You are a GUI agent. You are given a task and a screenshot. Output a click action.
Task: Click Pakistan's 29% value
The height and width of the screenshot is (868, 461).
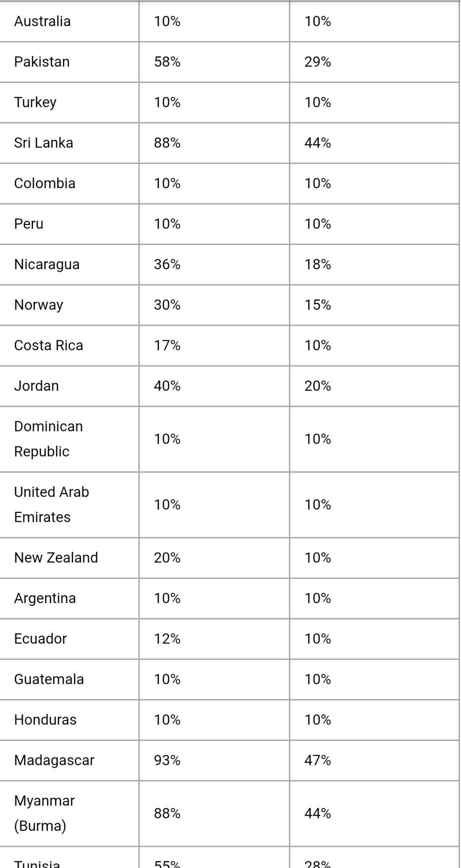coord(318,62)
